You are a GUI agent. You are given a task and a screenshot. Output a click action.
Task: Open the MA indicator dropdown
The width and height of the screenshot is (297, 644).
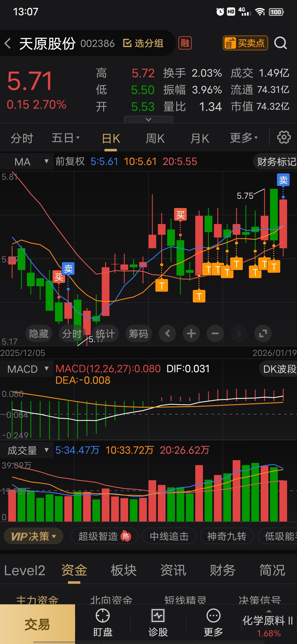click(27, 162)
